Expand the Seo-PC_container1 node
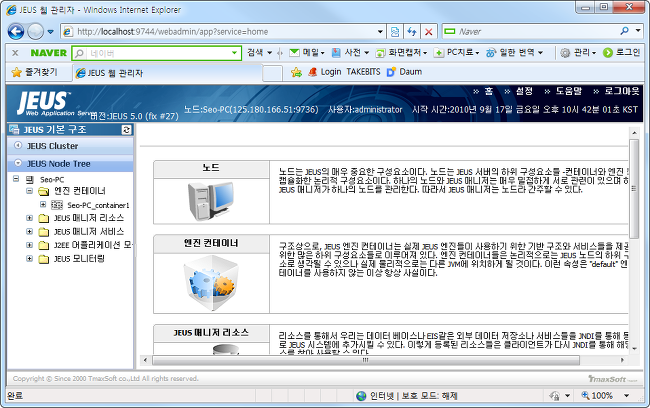This screenshot has height=408, width=650. point(43,204)
